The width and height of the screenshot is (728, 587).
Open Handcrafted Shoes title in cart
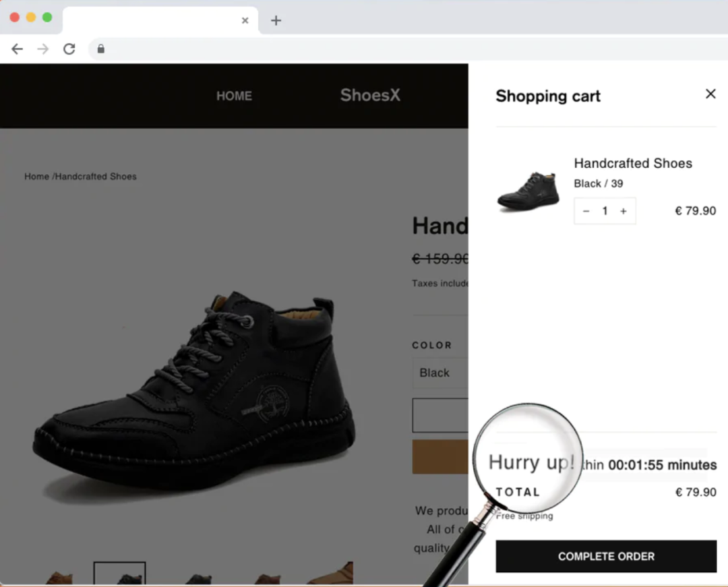pyautogui.click(x=633, y=163)
